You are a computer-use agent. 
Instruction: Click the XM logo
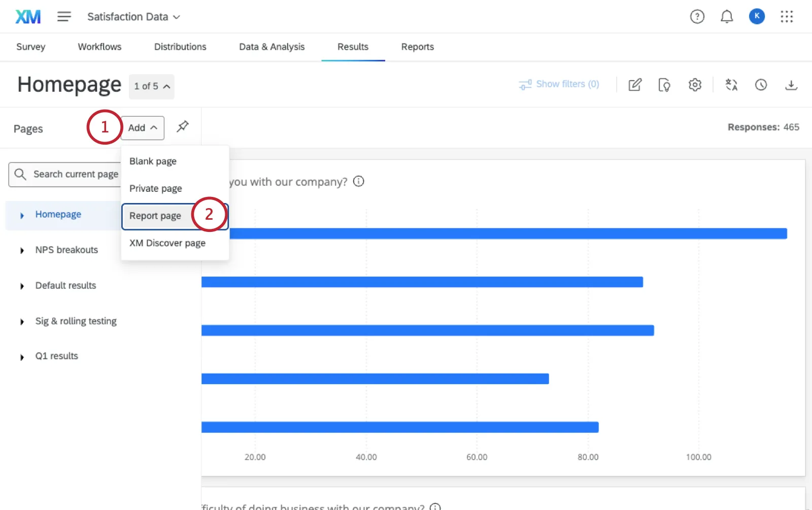click(28, 17)
